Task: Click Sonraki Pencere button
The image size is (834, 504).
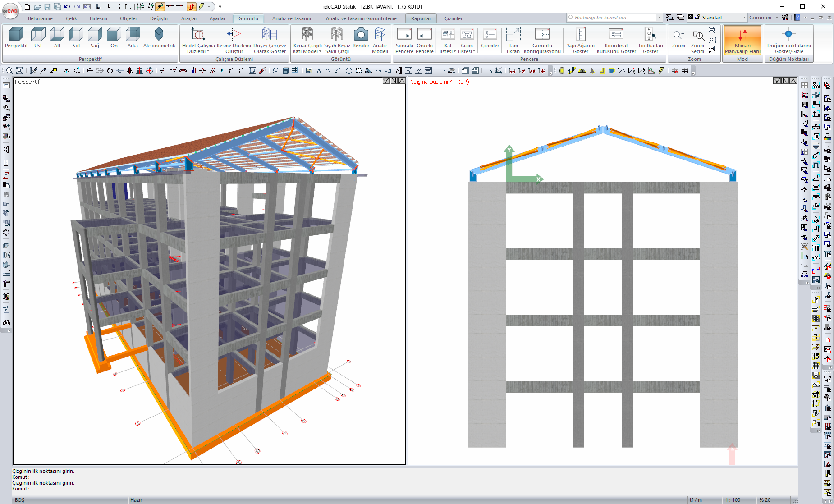Action: [x=404, y=34]
